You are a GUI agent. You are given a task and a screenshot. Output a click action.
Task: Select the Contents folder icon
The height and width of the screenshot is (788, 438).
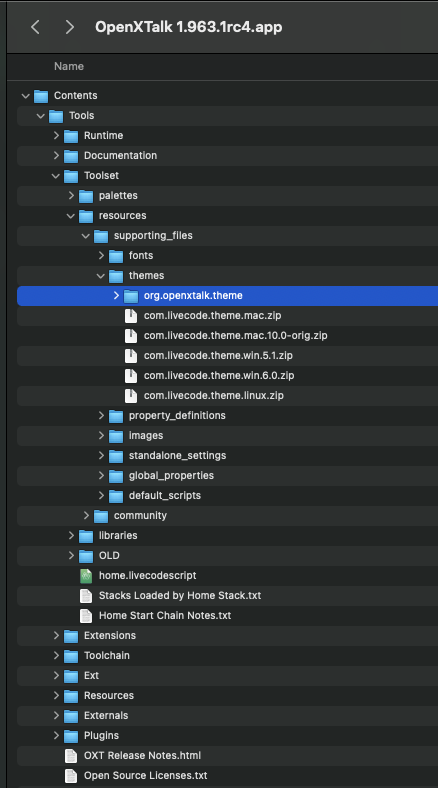click(41, 96)
